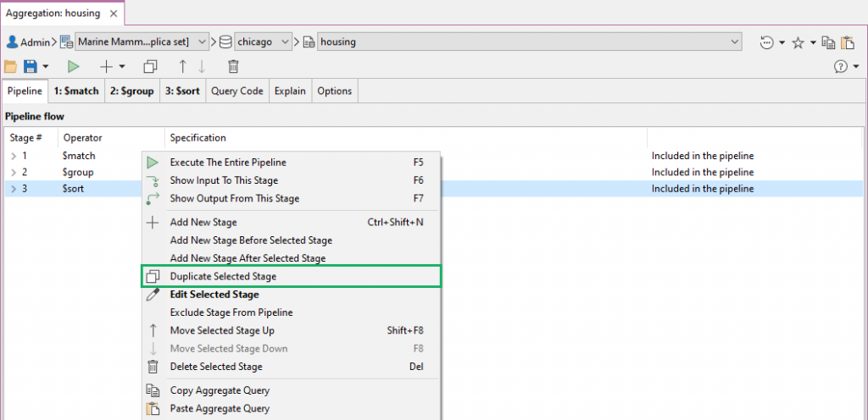The height and width of the screenshot is (420, 868).
Task: Open the Marine Mammals connection dropdown
Action: tap(202, 41)
